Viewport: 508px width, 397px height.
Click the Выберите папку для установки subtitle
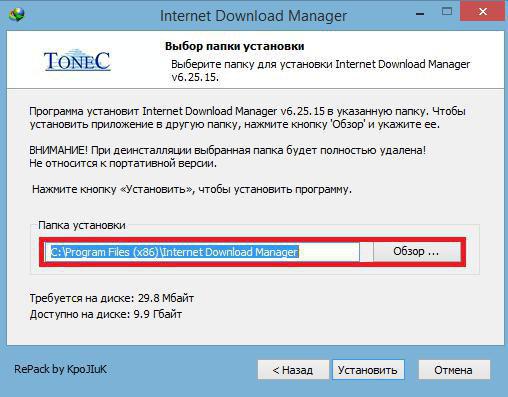pos(320,71)
